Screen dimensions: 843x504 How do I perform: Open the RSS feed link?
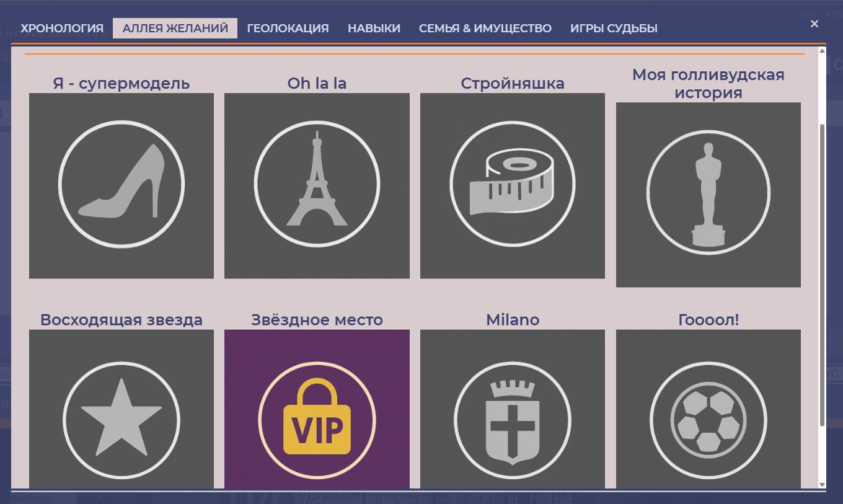(806, 13)
